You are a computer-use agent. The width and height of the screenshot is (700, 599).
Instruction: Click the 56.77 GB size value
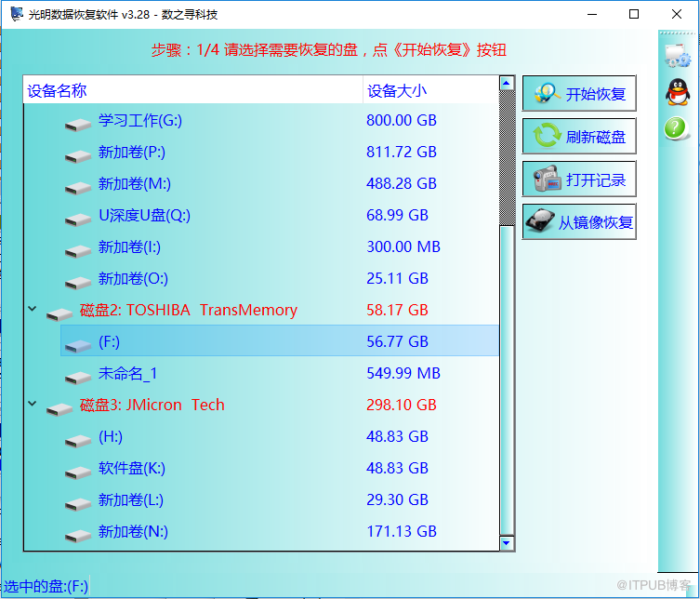397,341
